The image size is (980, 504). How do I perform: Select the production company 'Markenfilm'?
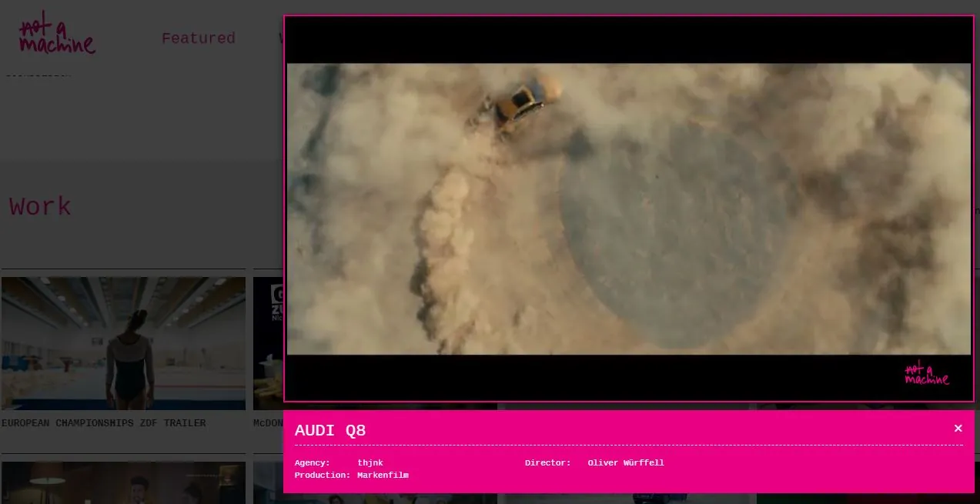(383, 475)
